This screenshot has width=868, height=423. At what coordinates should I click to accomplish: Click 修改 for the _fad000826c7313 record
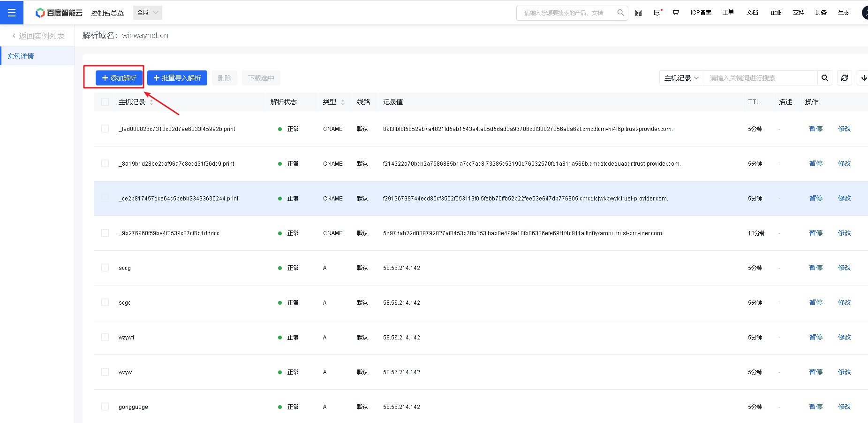point(845,129)
